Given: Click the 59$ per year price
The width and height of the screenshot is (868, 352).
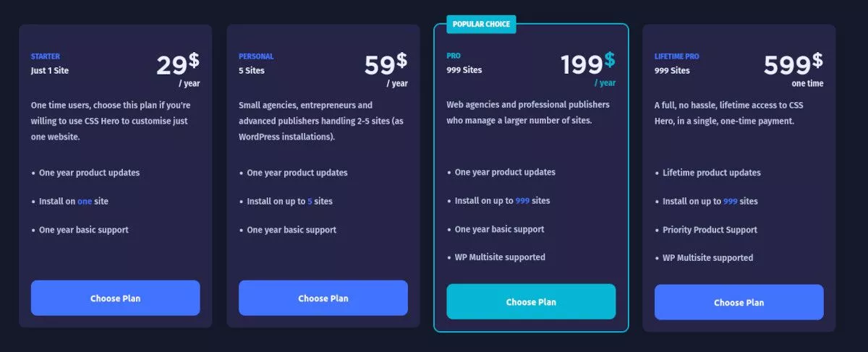Looking at the screenshot, I should tap(386, 69).
